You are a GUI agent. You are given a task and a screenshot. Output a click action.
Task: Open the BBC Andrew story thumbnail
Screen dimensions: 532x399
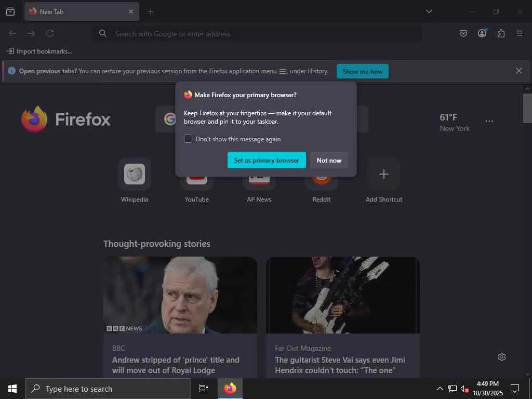point(180,295)
